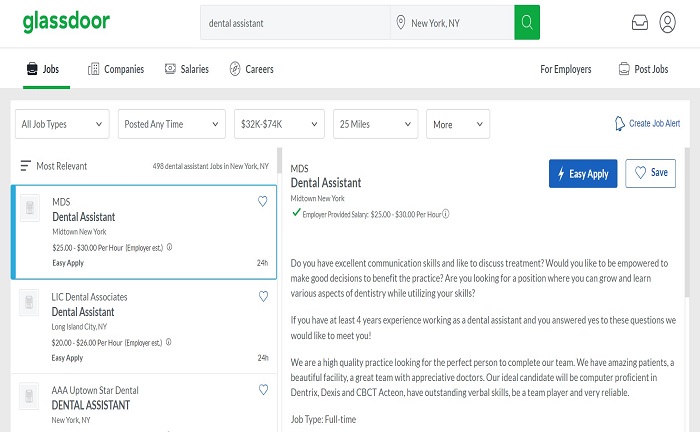Viewport: 700px width, 432px height.
Task: Open the Posted Any Time dropdown
Action: click(x=172, y=124)
